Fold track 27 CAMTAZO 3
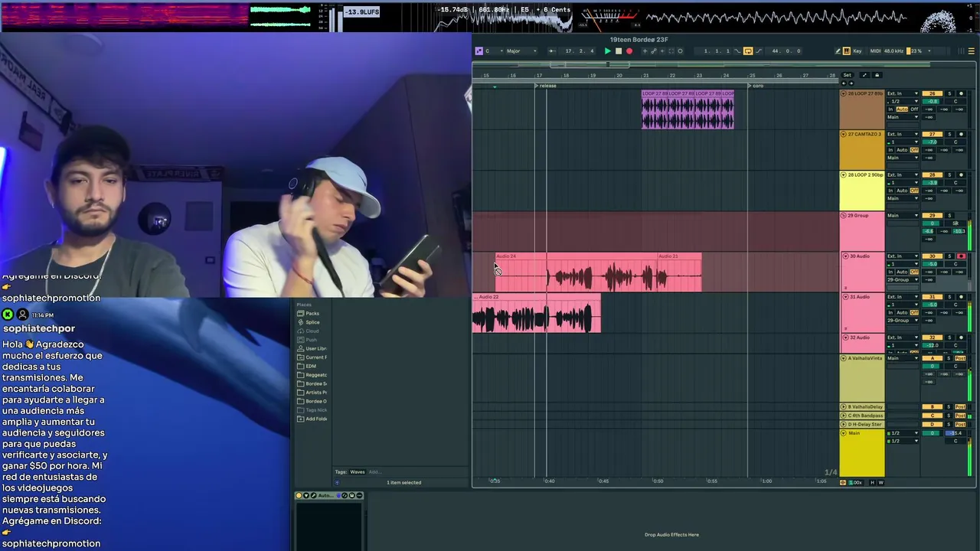The width and height of the screenshot is (980, 551). point(844,134)
